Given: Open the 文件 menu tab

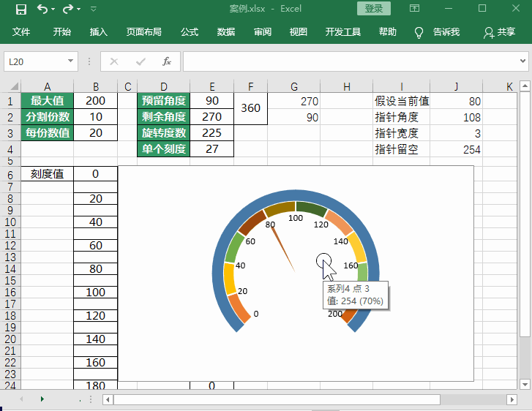Looking at the screenshot, I should [x=21, y=32].
